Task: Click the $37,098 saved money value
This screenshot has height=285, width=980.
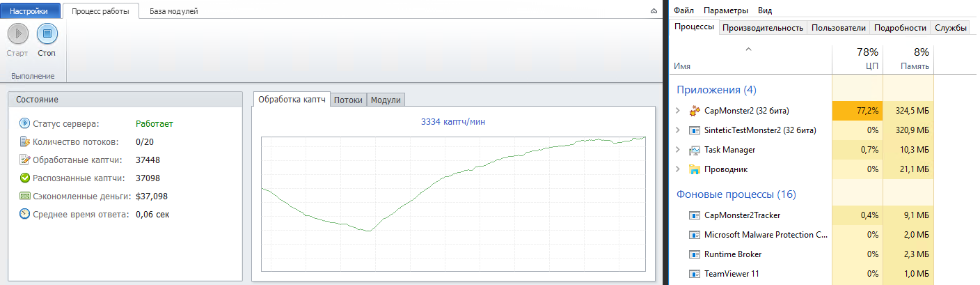Action: click(x=152, y=197)
